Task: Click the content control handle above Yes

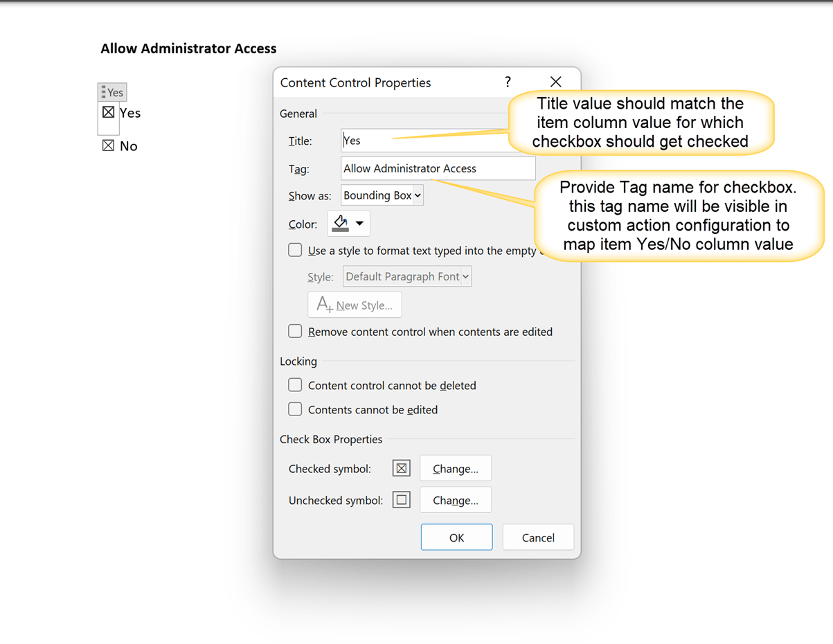Action: (x=112, y=91)
